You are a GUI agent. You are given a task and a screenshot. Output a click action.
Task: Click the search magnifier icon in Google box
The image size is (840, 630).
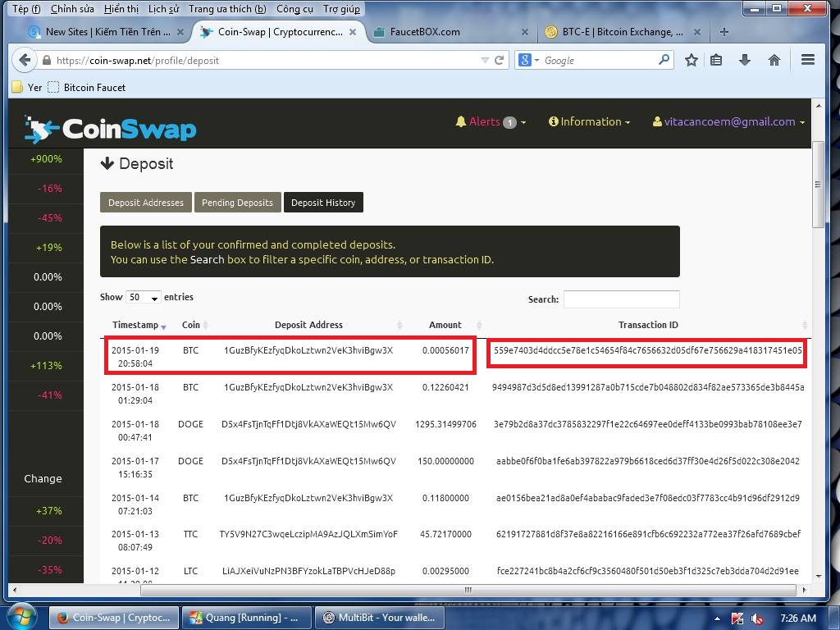coord(664,59)
